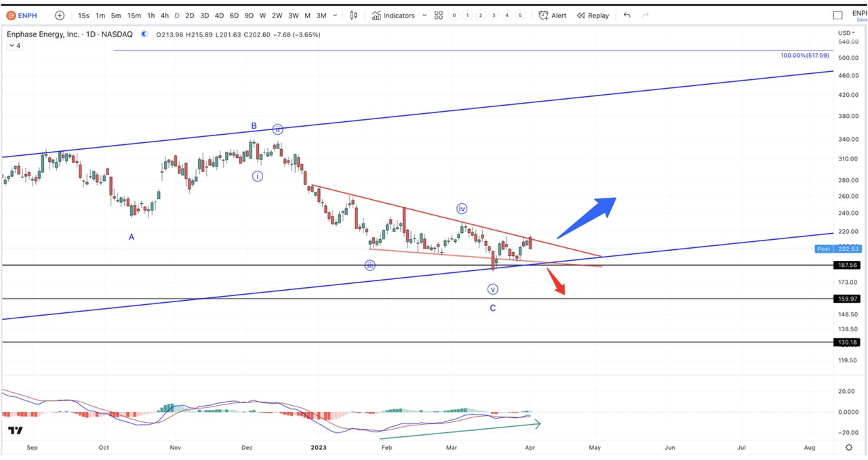Collapse the indicator legend showing 4
Viewport: 868px width, 460px height.
[x=14, y=46]
